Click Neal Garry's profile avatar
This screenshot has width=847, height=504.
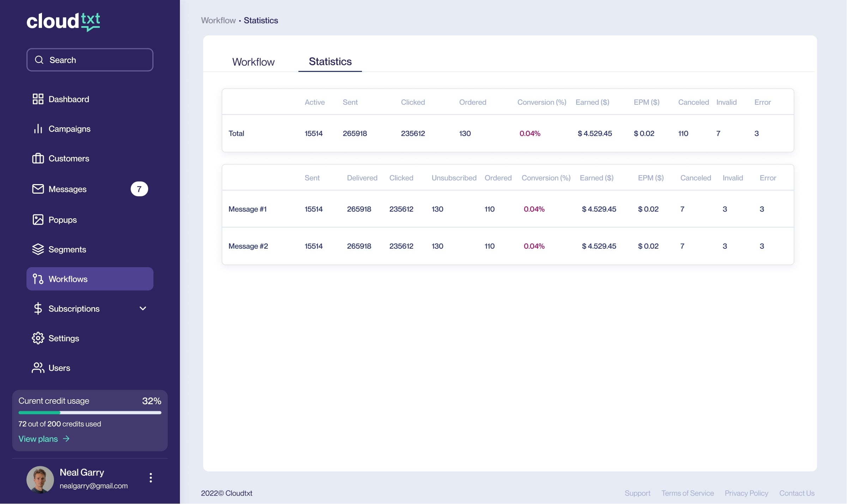click(40, 480)
